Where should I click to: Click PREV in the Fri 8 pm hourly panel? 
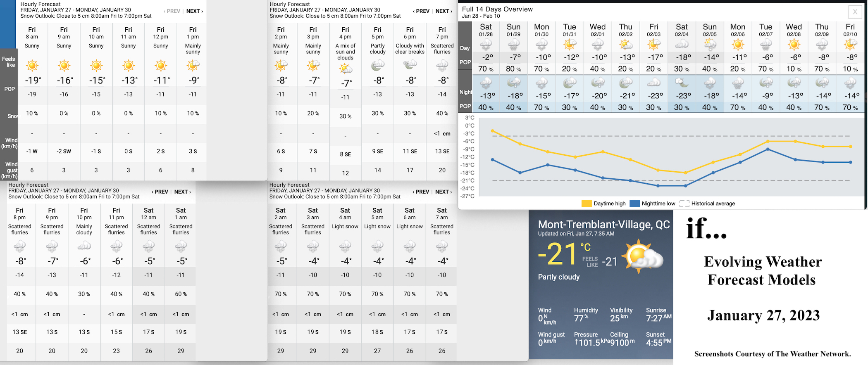click(160, 192)
